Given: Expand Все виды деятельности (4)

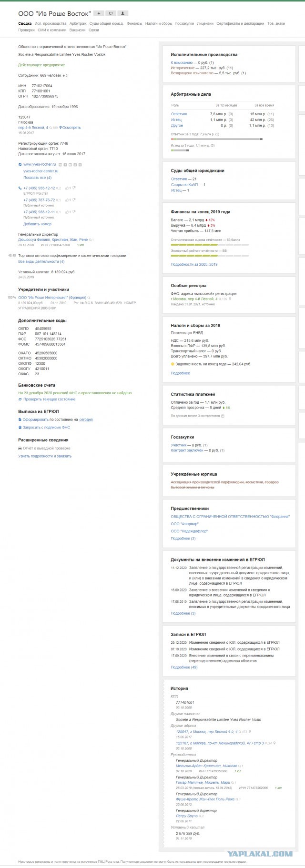Looking at the screenshot, I should (41, 261).
